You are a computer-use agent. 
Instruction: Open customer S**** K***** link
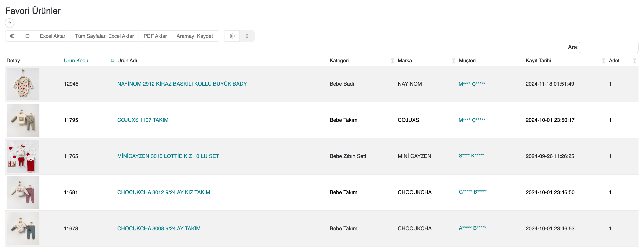point(471,156)
